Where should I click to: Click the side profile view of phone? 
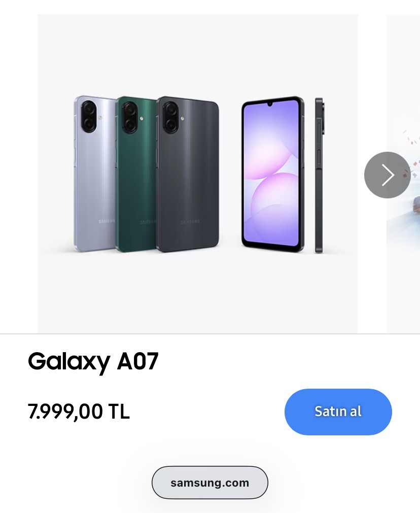click(320, 175)
